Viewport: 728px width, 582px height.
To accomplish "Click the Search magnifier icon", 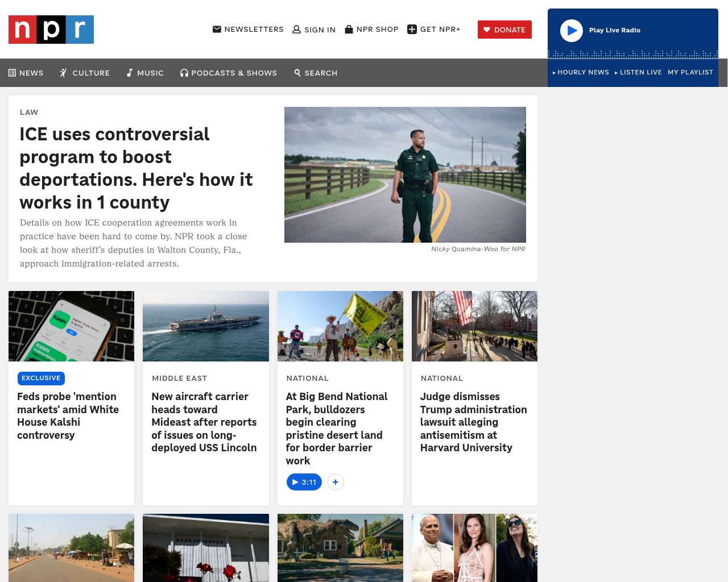I will (297, 73).
